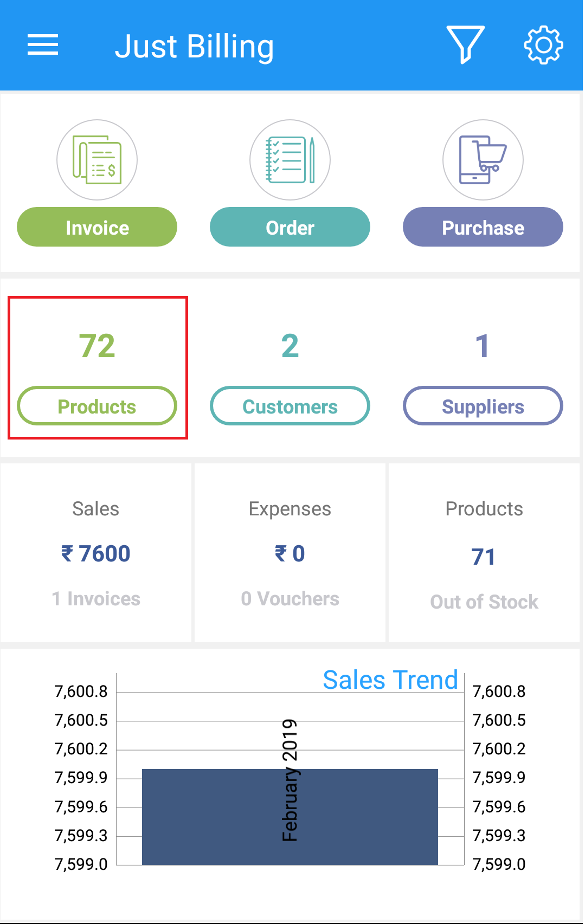
Task: Click the purple Purchase button
Action: [483, 227]
